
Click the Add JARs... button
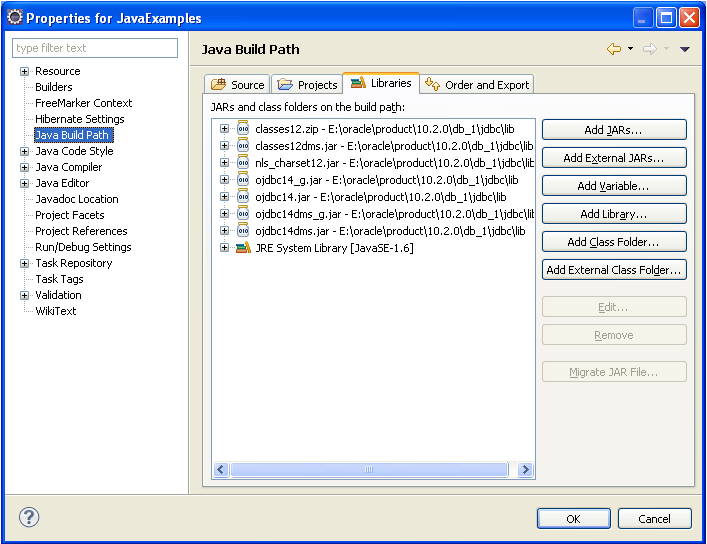pyautogui.click(x=614, y=130)
